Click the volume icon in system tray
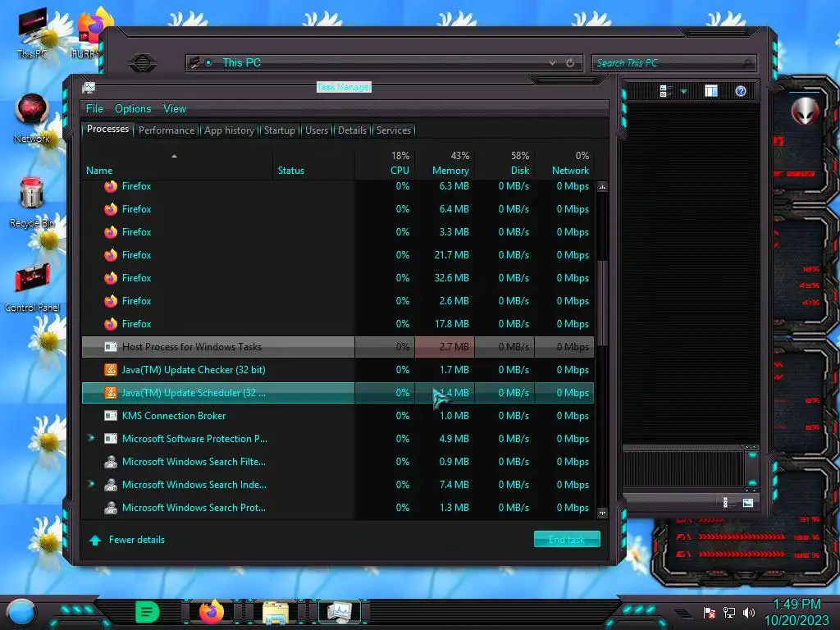The height and width of the screenshot is (630, 840). [x=749, y=612]
